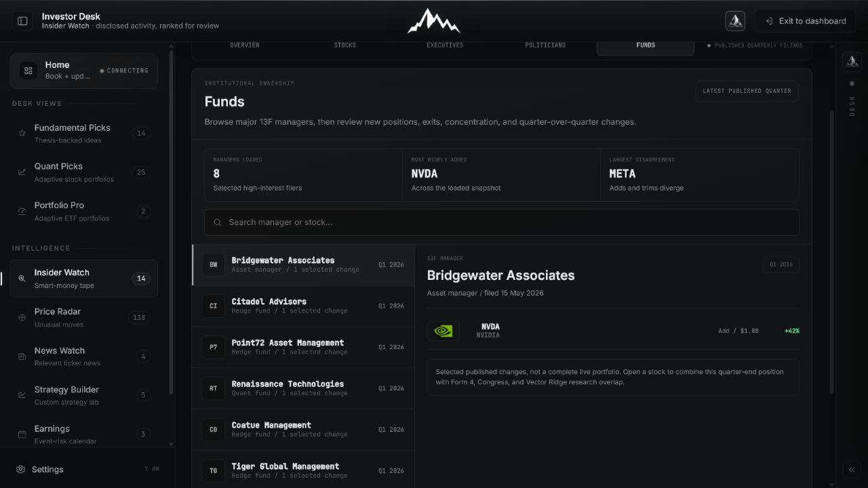
Task: Go to the Politicians tab
Action: [x=545, y=45]
